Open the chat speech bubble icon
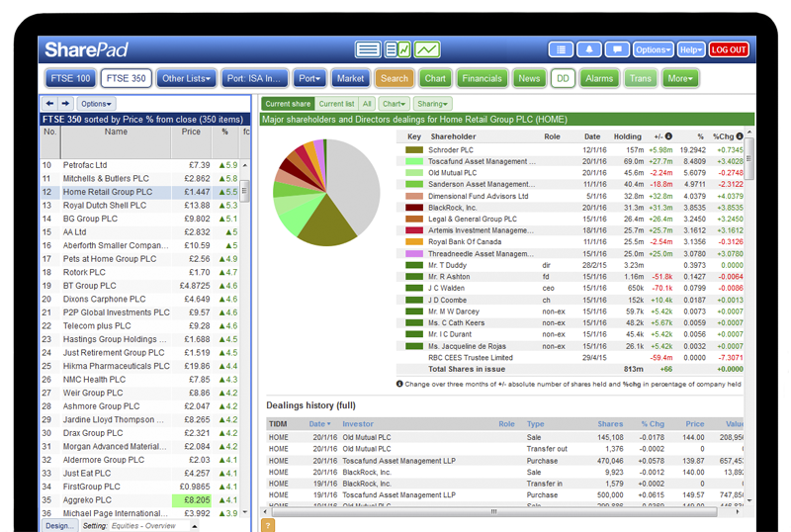The height and width of the screenshot is (532, 791). (617, 49)
